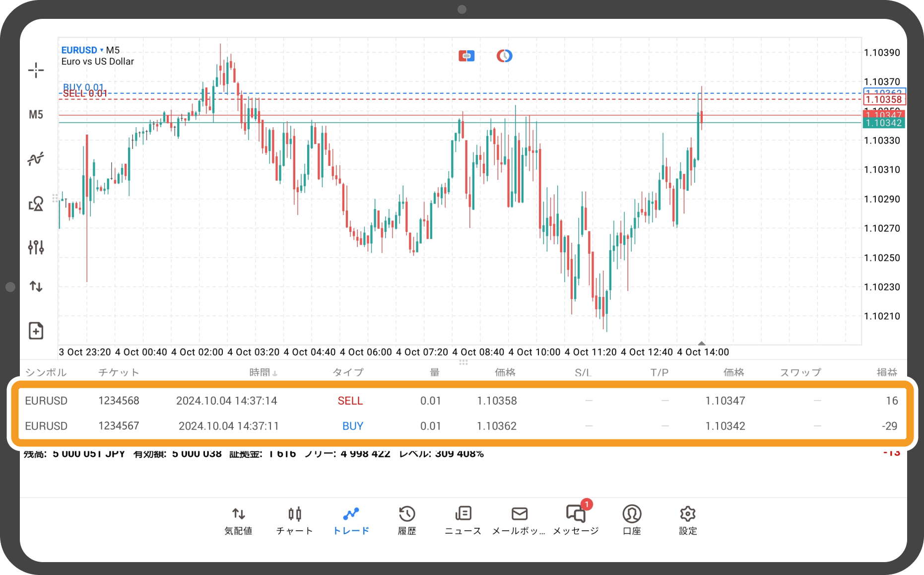Click the chart scroll marker triangle on time axis
Screen dimensions: 924x575
click(701, 343)
